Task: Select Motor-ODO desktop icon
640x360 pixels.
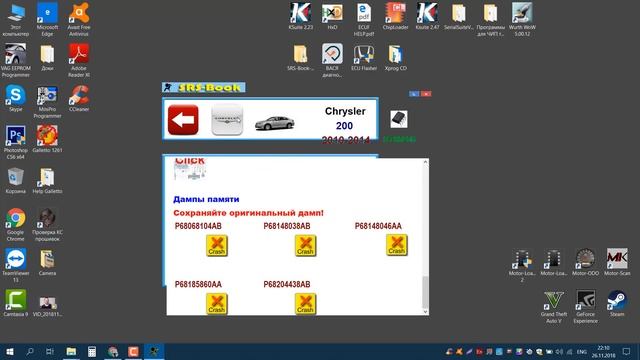Action: [585, 262]
